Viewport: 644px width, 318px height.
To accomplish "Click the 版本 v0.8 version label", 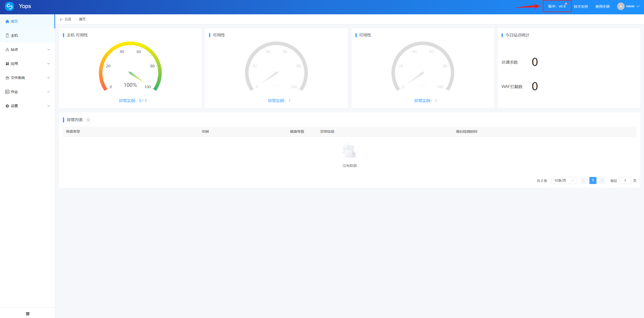I will [x=557, y=6].
